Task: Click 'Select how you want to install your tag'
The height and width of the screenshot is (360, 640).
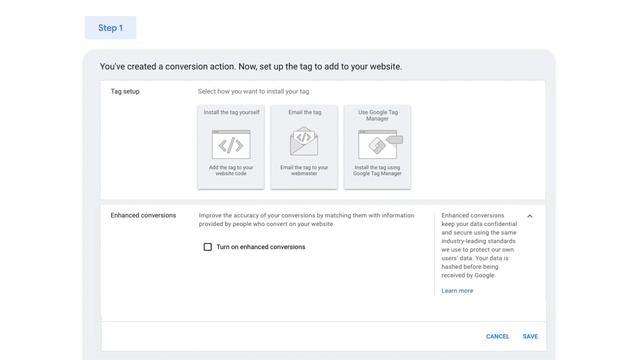Action: (253, 91)
